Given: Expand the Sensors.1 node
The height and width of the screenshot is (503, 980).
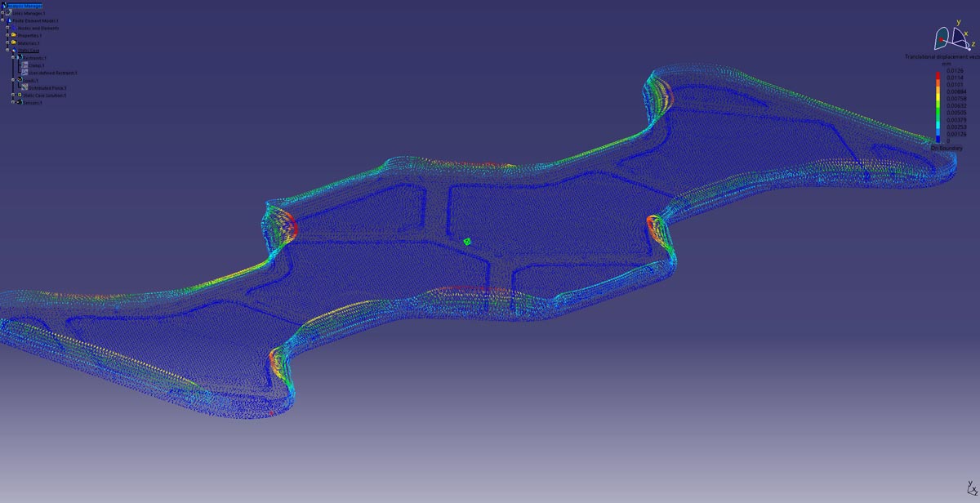Looking at the screenshot, I should [13, 102].
